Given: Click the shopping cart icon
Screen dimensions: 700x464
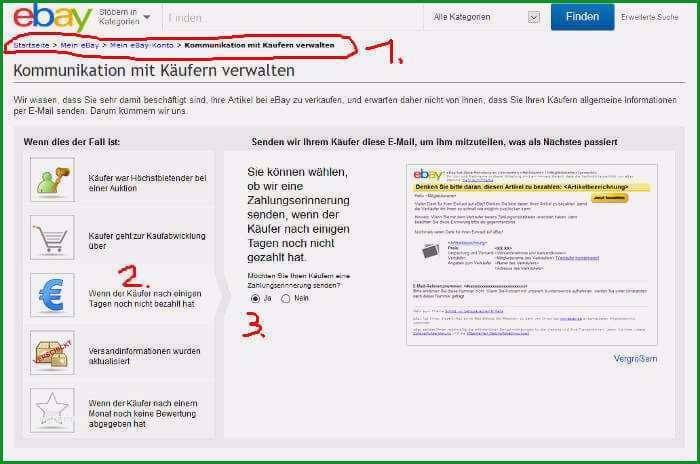Looking at the screenshot, I should [x=52, y=237].
